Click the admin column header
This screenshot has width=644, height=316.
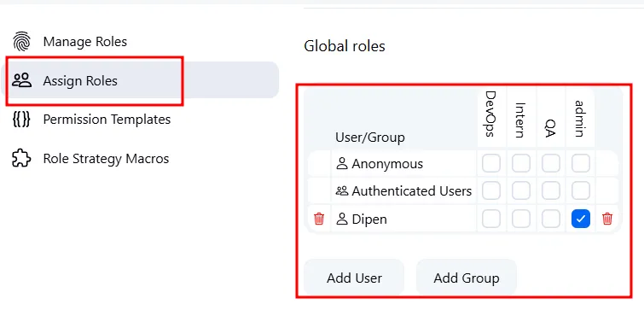click(580, 119)
